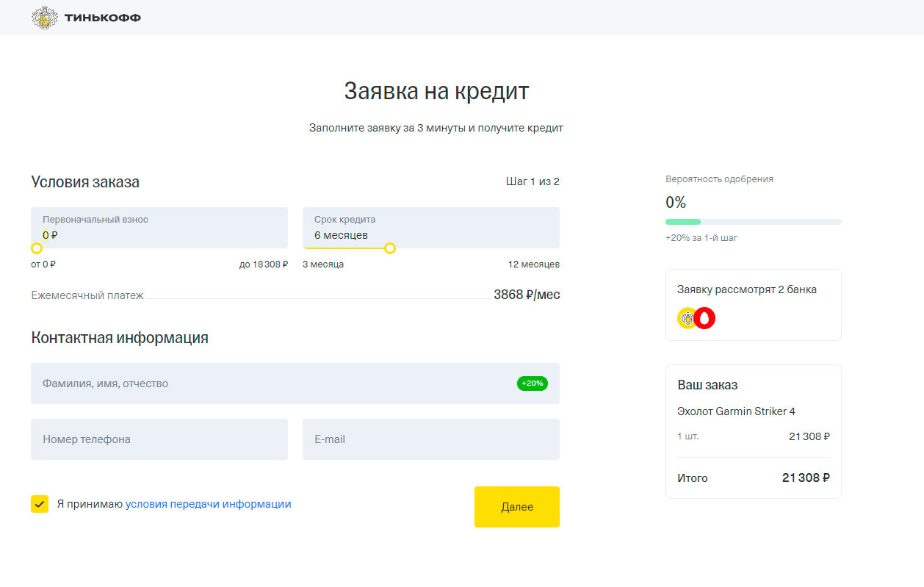Toggle the information transfer consent checkbox

(x=40, y=504)
